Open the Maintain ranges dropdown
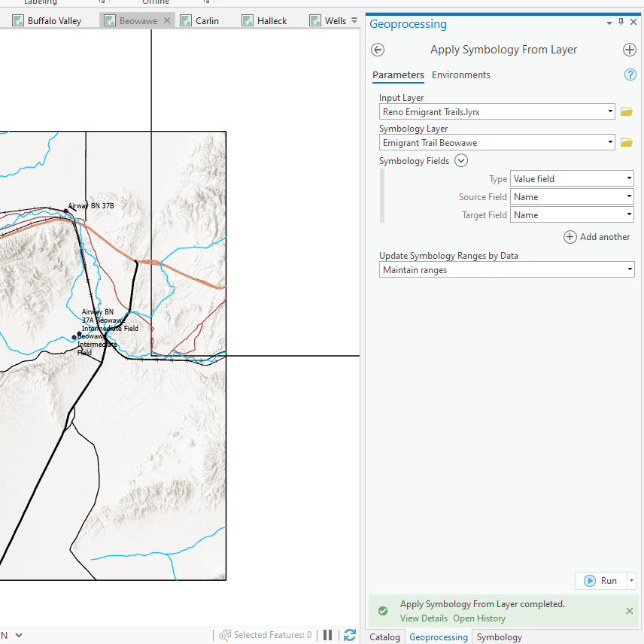Screen dimensions: 644x644 coord(630,269)
